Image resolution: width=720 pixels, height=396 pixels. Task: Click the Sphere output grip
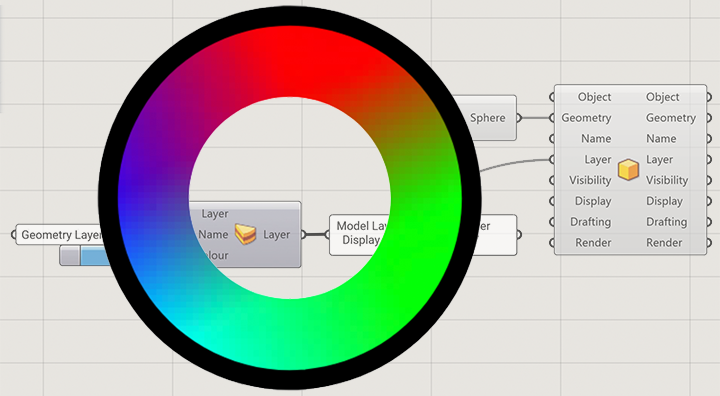[x=519, y=118]
